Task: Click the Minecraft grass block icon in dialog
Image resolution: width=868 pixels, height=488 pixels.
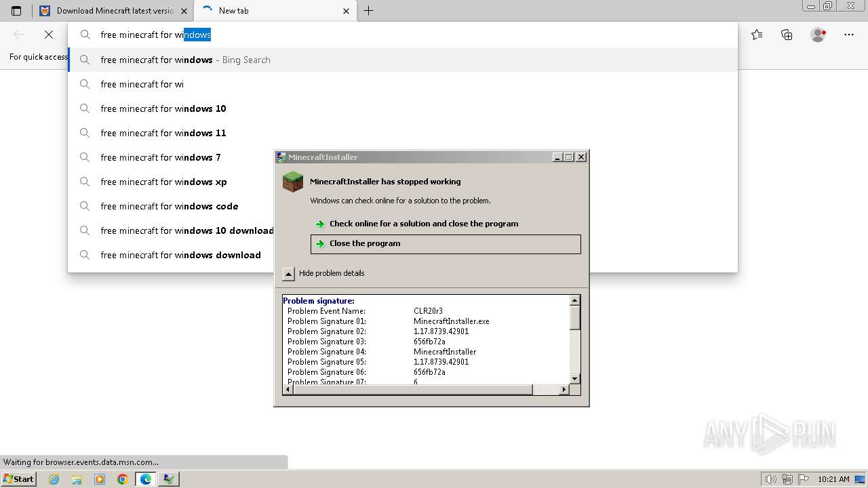Action: click(293, 182)
